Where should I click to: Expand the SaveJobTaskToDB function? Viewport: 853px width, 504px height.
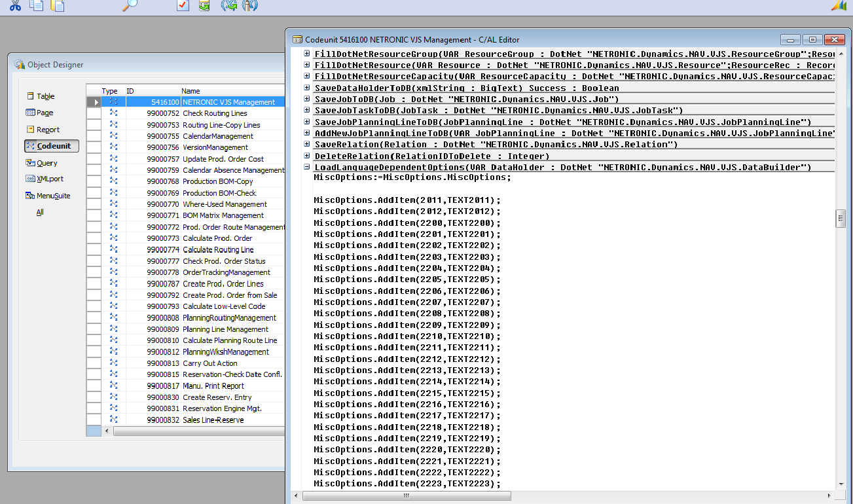308,110
